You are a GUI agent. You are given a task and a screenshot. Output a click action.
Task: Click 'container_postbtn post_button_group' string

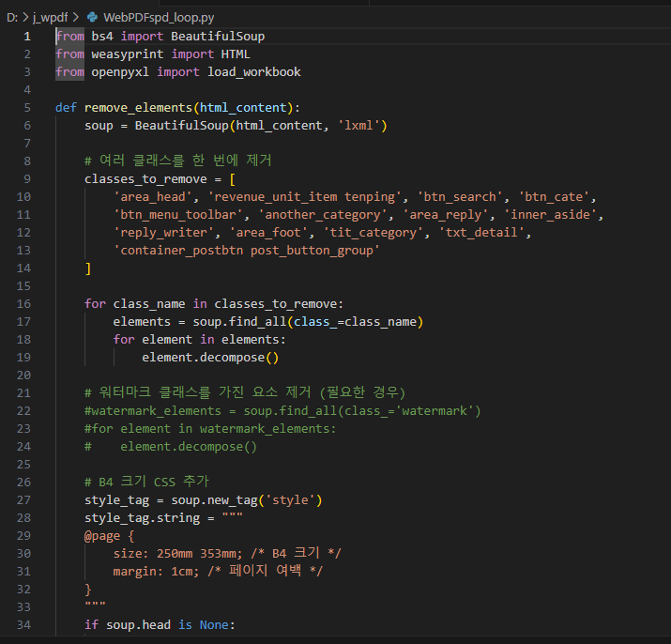tap(247, 251)
